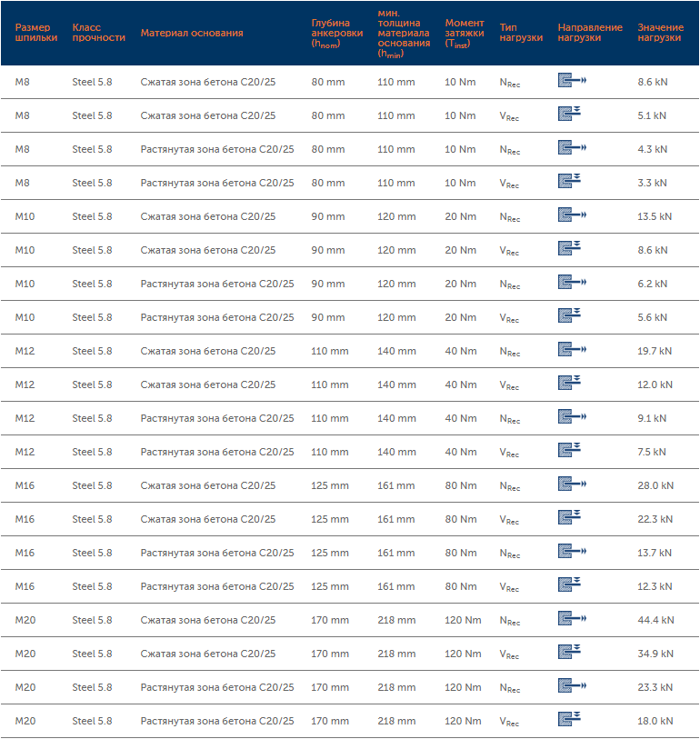Click the "Класс прочности" header

[98, 33]
